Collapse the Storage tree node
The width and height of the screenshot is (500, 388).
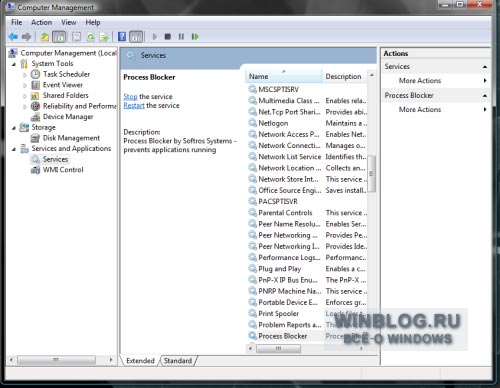pyautogui.click(x=14, y=128)
